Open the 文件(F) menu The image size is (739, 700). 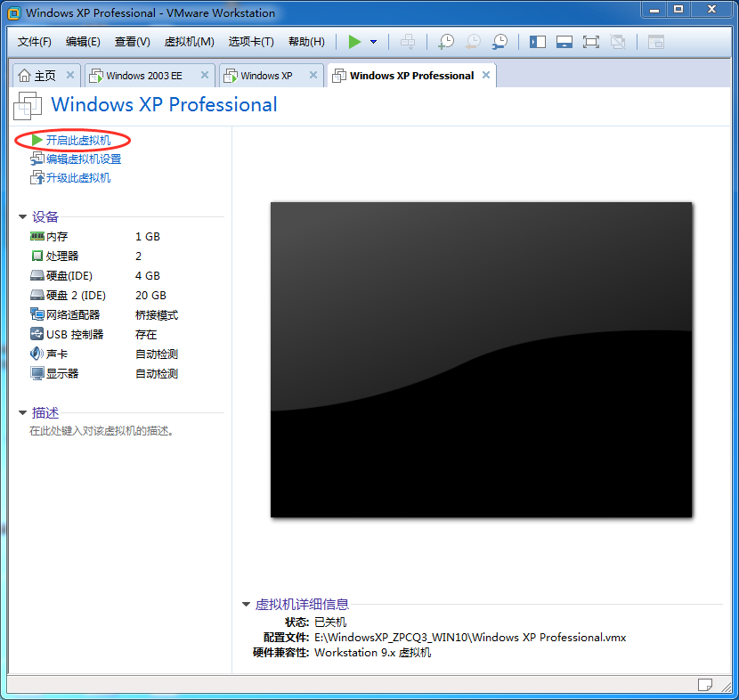point(35,42)
